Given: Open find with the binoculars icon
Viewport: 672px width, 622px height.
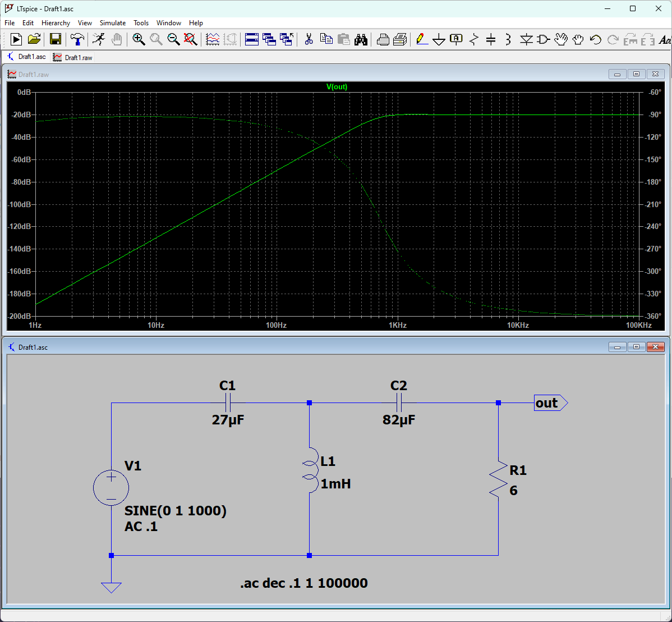Looking at the screenshot, I should tap(361, 39).
